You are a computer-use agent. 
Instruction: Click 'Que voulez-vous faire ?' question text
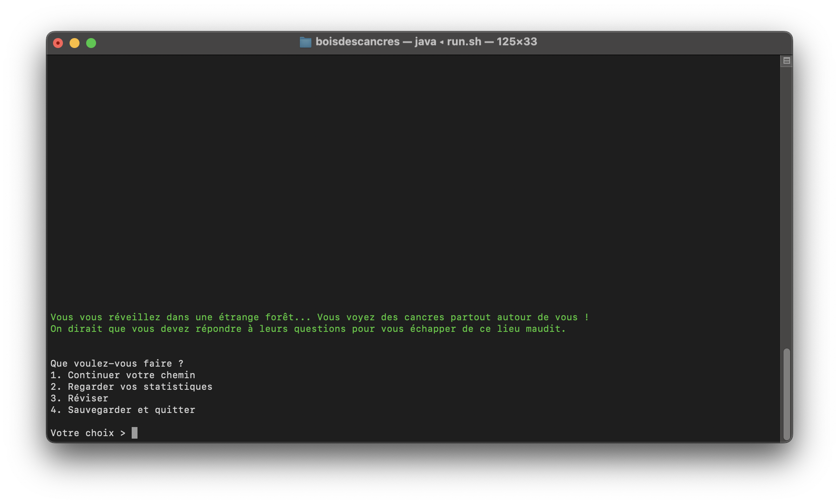coord(117,363)
